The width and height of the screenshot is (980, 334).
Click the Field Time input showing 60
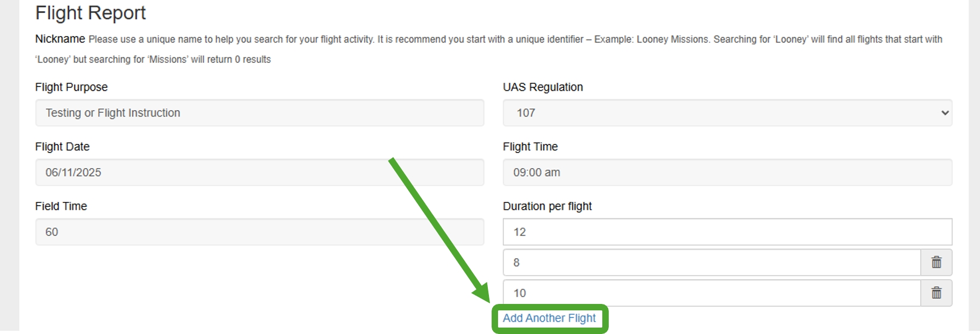tap(260, 232)
